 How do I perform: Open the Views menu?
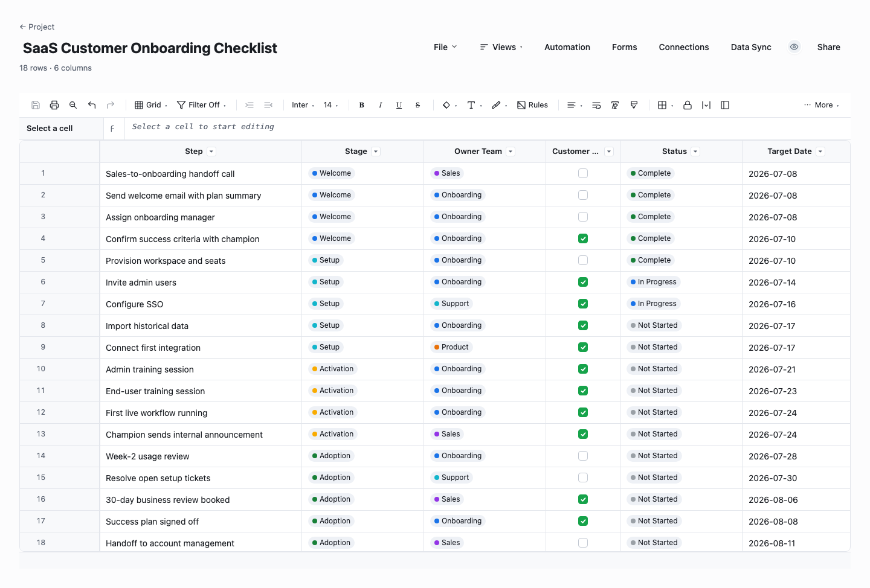pos(501,47)
